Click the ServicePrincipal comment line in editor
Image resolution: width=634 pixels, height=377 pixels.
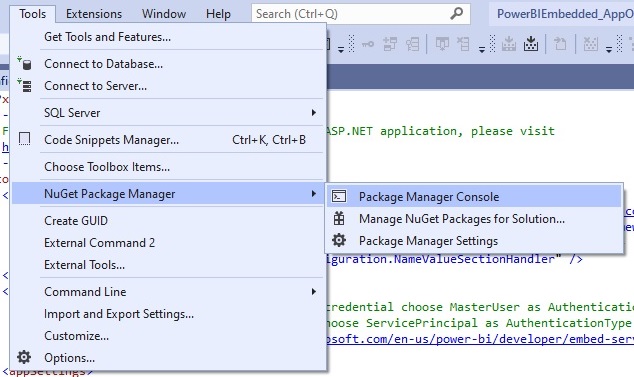click(x=479, y=323)
